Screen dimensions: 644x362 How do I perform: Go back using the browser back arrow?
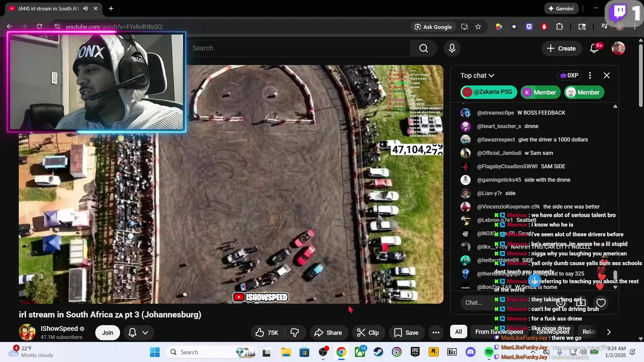[9, 27]
